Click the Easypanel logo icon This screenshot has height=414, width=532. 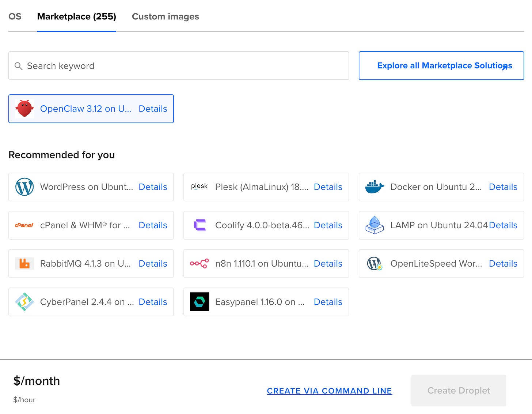tap(199, 302)
